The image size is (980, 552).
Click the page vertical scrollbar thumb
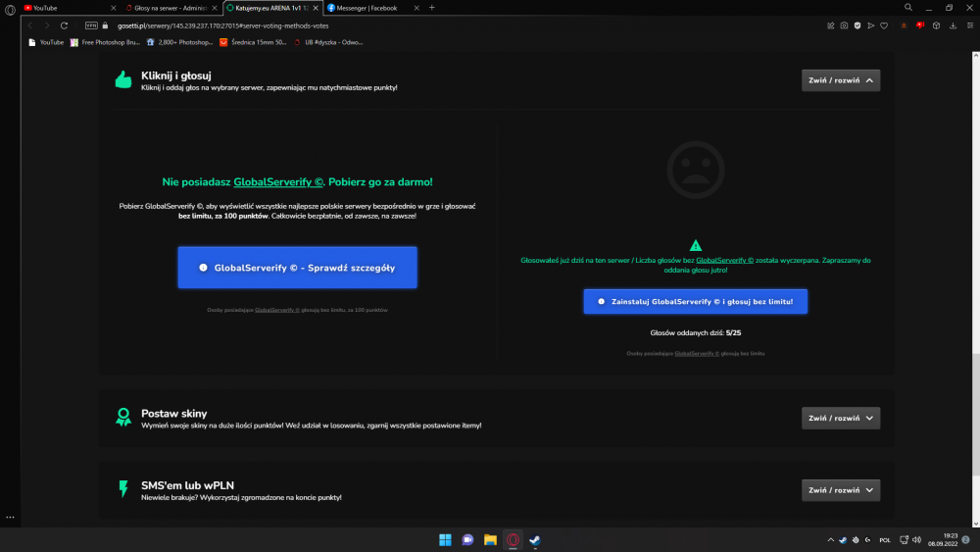tap(976, 414)
